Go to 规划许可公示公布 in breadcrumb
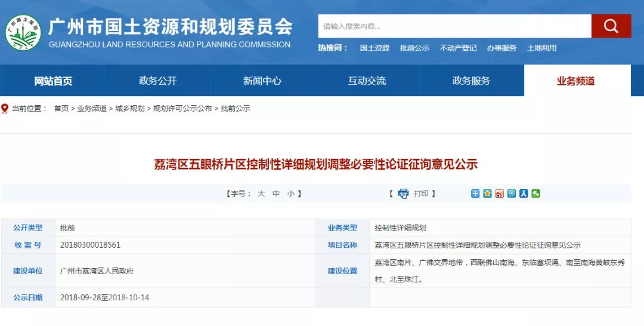This screenshot has height=326, width=644. coord(182,109)
